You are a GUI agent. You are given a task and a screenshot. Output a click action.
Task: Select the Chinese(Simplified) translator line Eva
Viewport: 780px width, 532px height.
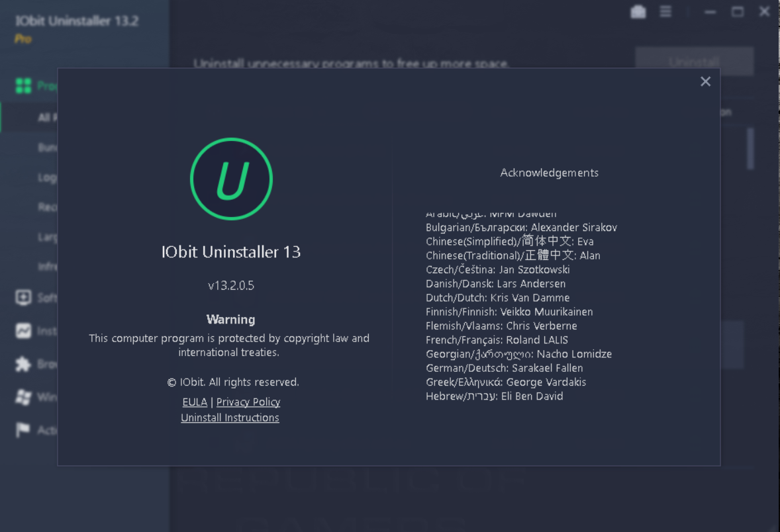coord(509,241)
